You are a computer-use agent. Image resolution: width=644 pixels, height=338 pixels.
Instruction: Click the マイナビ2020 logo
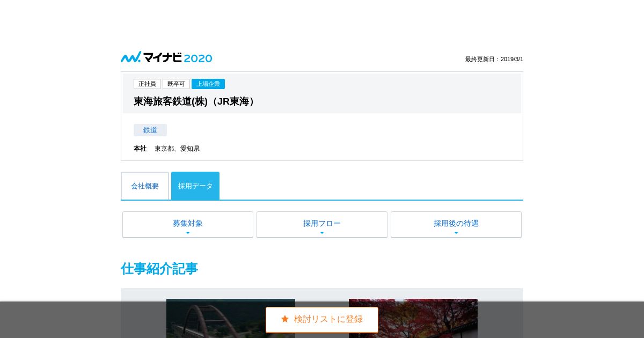coord(166,57)
